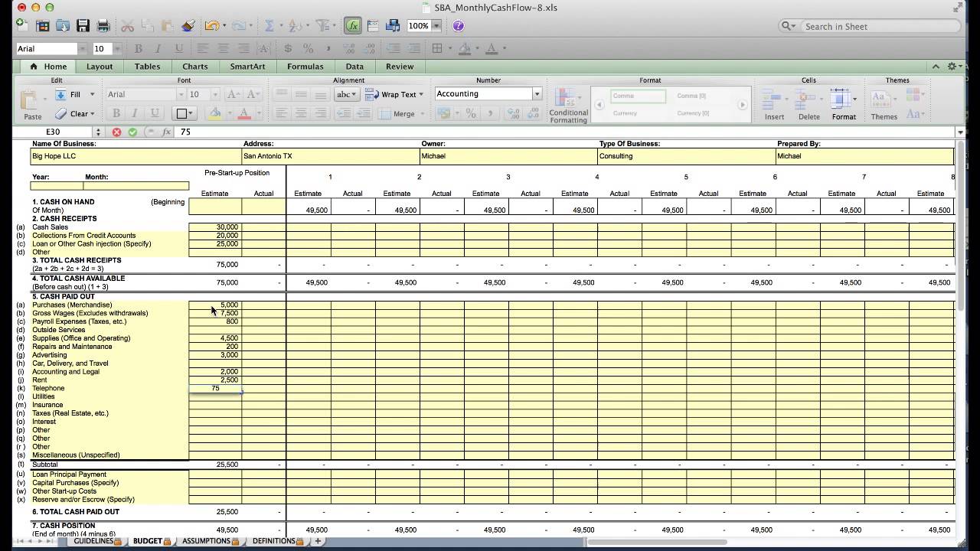Viewport: 980px width, 551px height.
Task: Select the Telephone cell containing 75
Action: pos(215,389)
